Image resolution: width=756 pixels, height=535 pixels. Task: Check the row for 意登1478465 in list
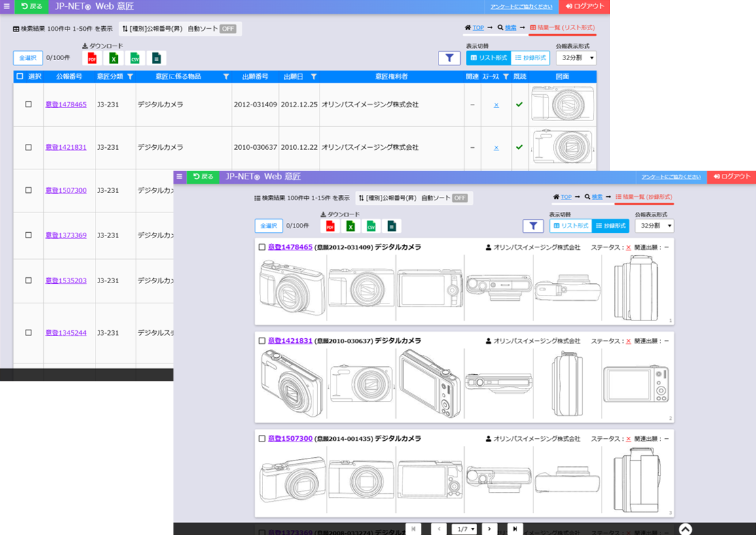pyautogui.click(x=28, y=104)
